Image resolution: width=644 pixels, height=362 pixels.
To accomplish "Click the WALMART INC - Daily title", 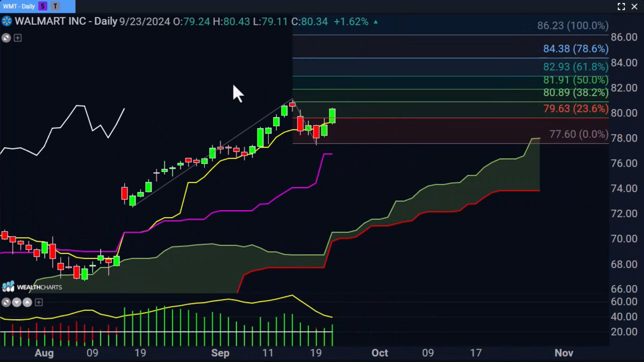I will click(66, 21).
